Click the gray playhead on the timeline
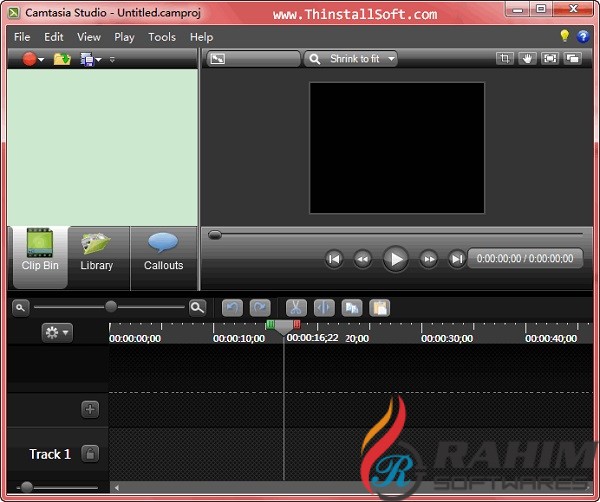Image resolution: width=600 pixels, height=502 pixels. tap(284, 328)
